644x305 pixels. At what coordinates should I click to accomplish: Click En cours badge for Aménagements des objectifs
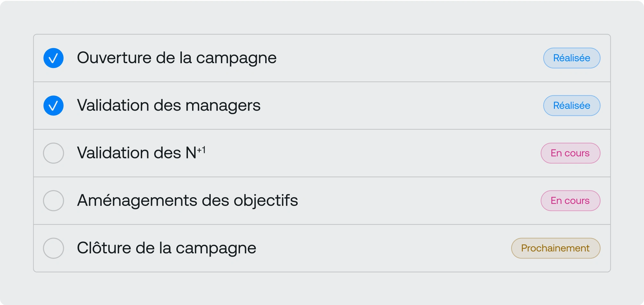tap(570, 200)
